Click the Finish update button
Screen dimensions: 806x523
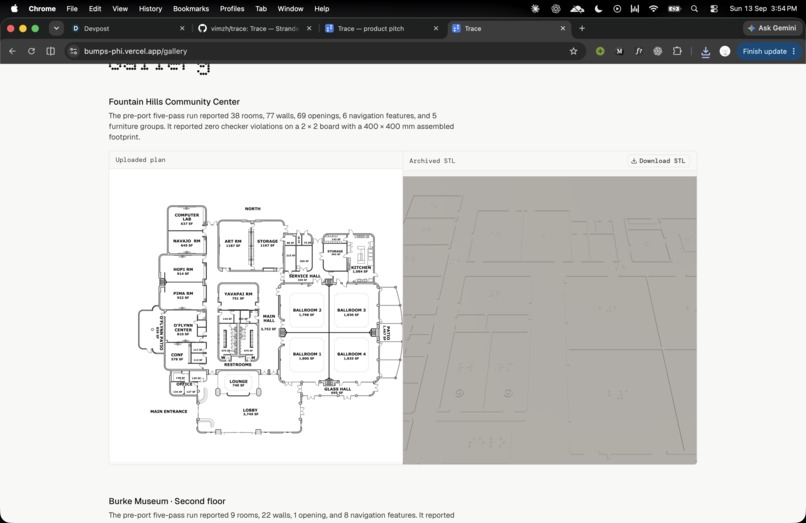764,51
